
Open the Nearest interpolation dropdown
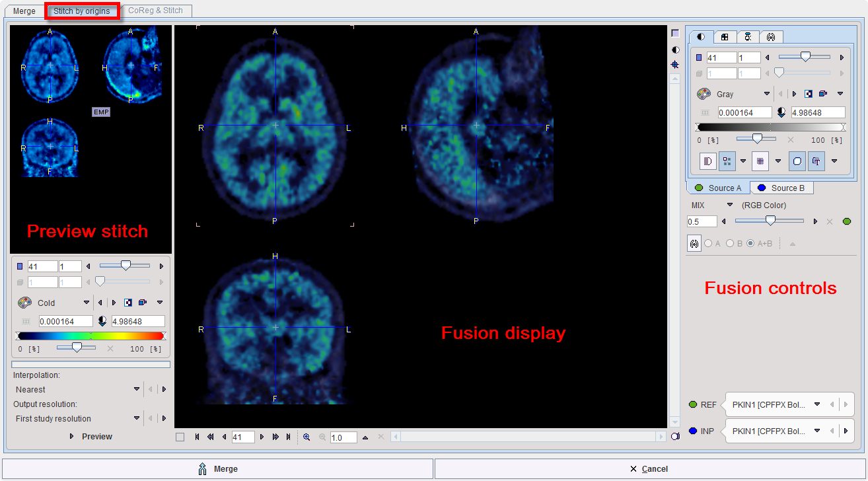click(137, 389)
